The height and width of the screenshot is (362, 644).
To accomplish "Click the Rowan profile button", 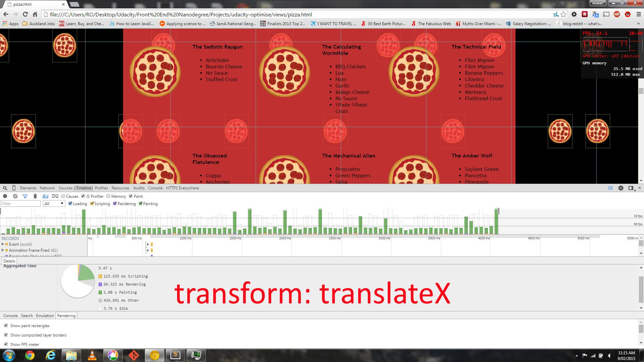I will click(x=598, y=3).
